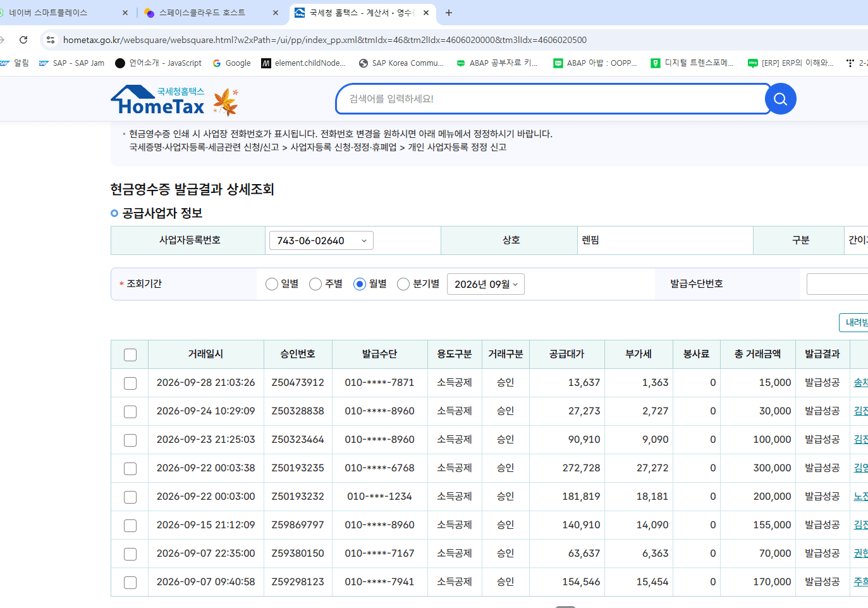Click the 거래일시 column header

205,354
